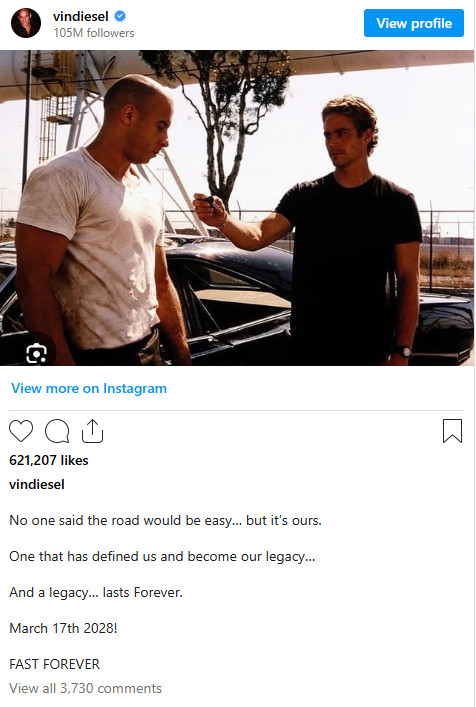Open the 621,207 likes count
The width and height of the screenshot is (476, 707).
tap(49, 460)
